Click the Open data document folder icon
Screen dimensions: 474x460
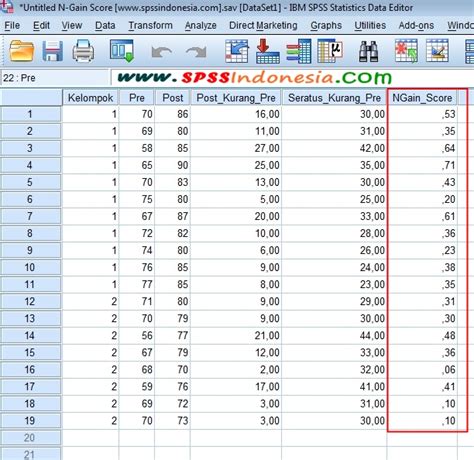[x=22, y=51]
